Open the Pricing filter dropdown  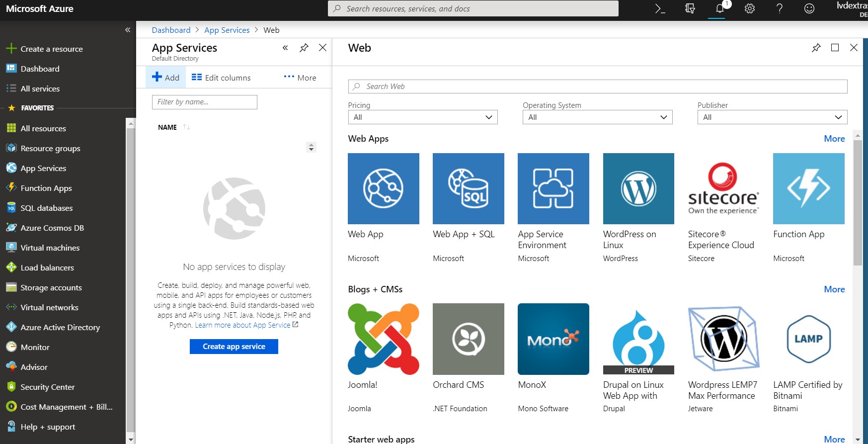coord(422,117)
